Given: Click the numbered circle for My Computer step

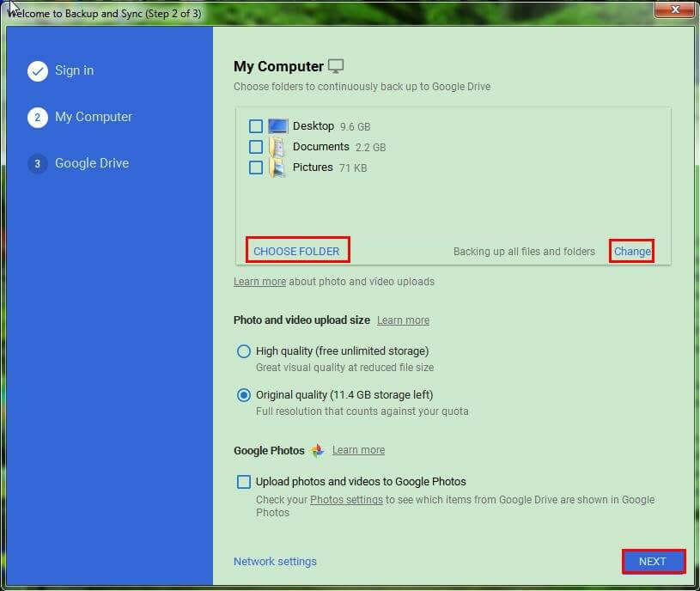Looking at the screenshot, I should tap(38, 118).
